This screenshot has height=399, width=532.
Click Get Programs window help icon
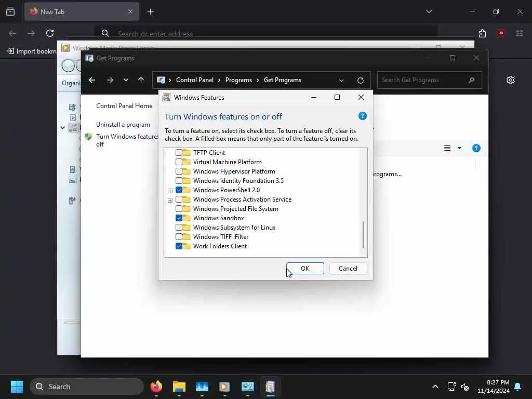(x=476, y=148)
